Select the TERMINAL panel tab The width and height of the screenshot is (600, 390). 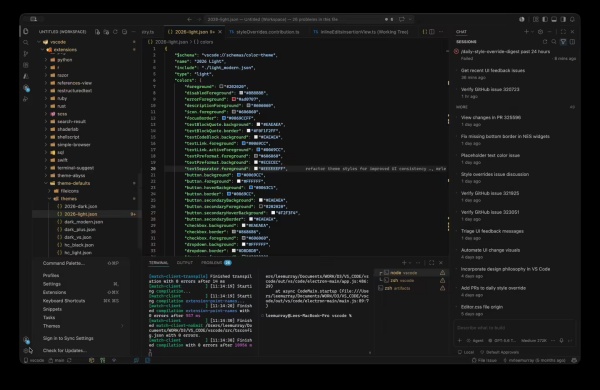coord(158,263)
